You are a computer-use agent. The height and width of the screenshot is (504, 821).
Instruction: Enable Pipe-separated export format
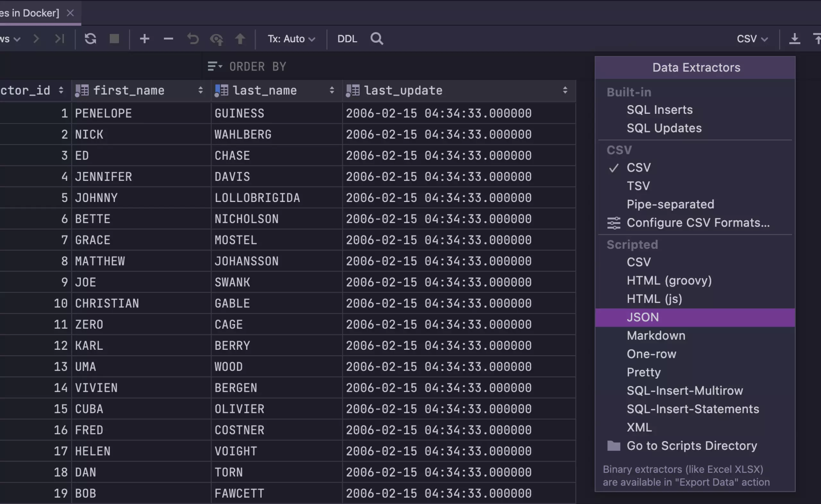tap(670, 204)
